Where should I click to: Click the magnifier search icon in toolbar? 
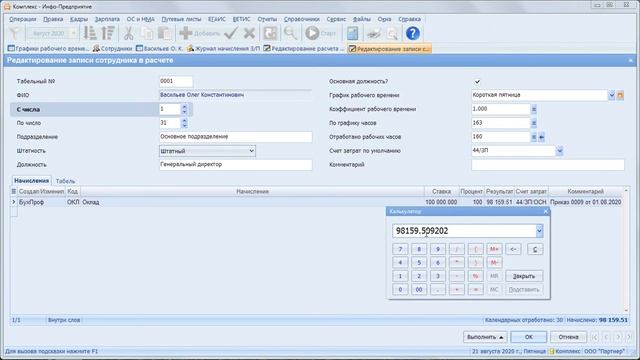[290, 33]
